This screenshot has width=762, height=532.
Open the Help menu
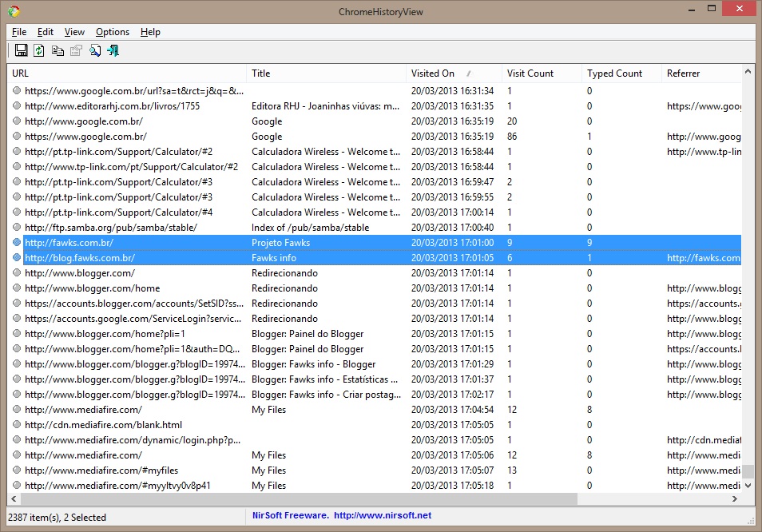tap(150, 32)
